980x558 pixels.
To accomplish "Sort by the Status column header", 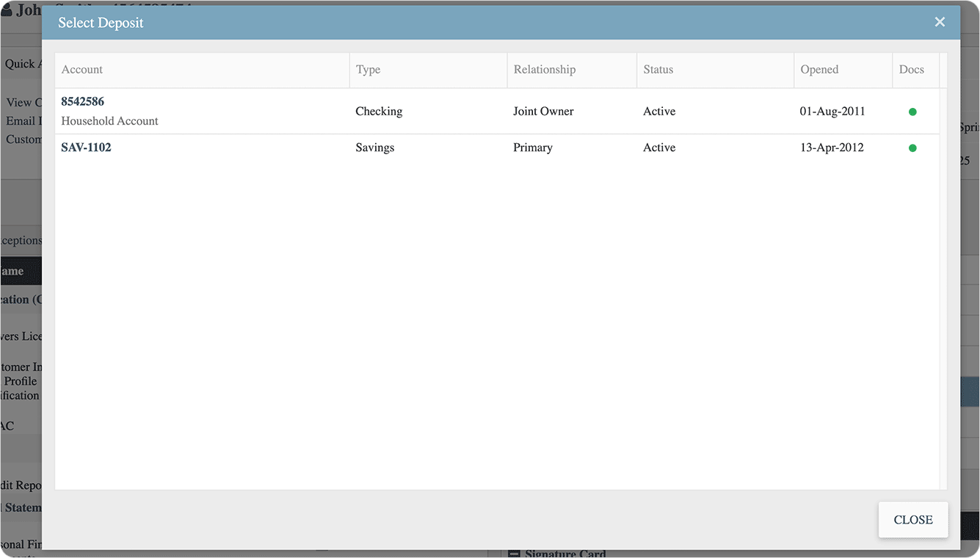I will coord(658,70).
